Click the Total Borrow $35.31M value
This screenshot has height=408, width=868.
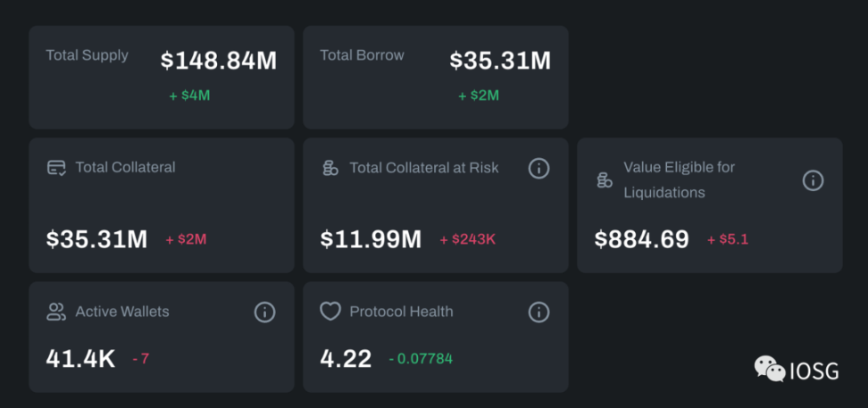(500, 61)
